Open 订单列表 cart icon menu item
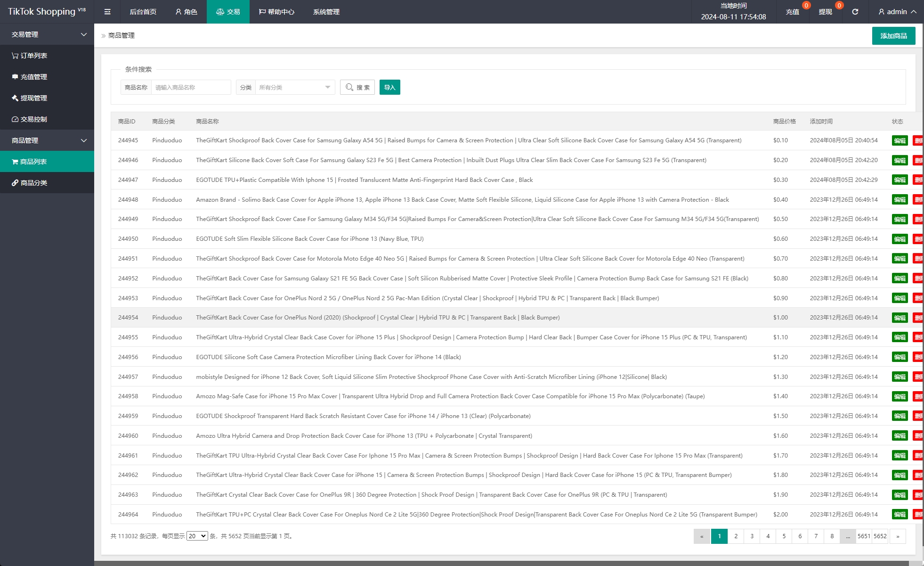This screenshot has height=566, width=924. coord(29,56)
